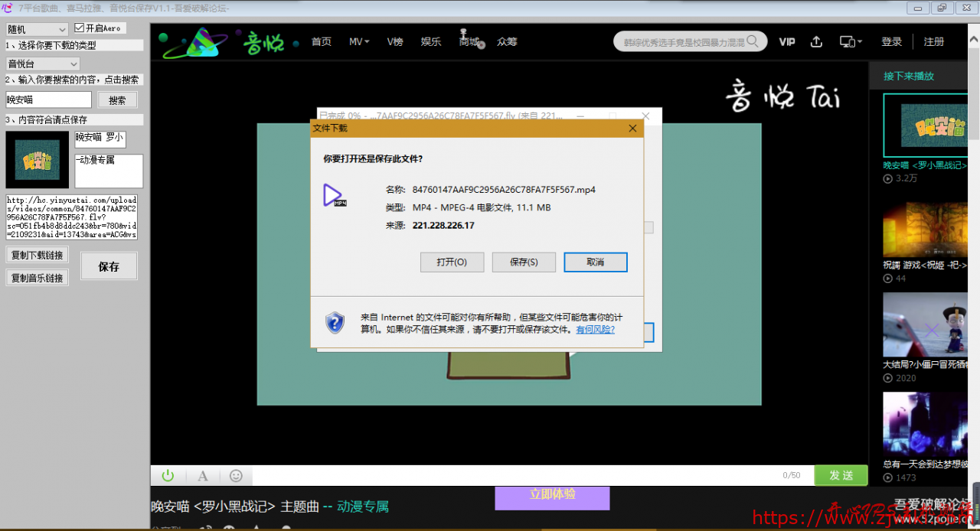980x531 pixels.
Task: Click the 晚安喵 search keyword field
Action: [x=48, y=99]
